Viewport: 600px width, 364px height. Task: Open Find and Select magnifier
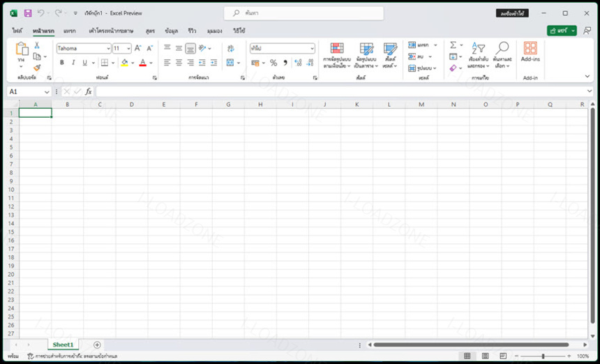tap(502, 56)
